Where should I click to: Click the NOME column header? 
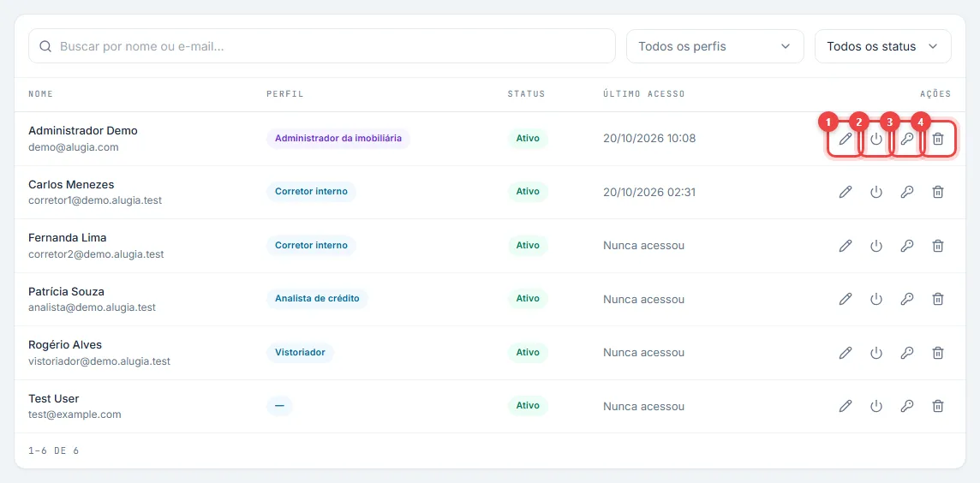[x=40, y=94]
